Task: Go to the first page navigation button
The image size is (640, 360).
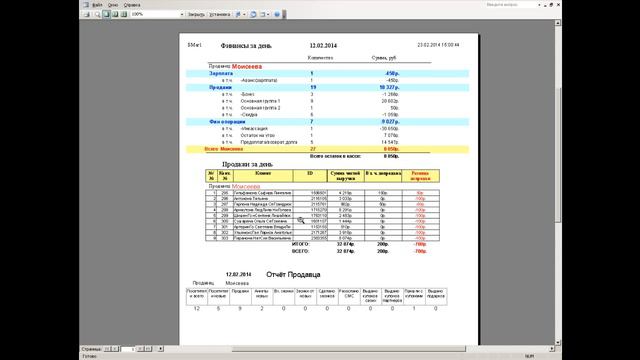Action: point(107,349)
